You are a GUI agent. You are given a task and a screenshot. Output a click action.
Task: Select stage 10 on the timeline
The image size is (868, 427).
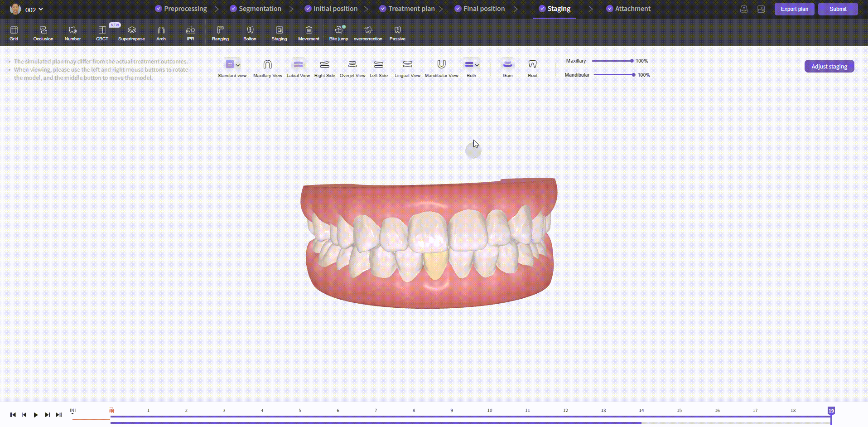coord(490,410)
